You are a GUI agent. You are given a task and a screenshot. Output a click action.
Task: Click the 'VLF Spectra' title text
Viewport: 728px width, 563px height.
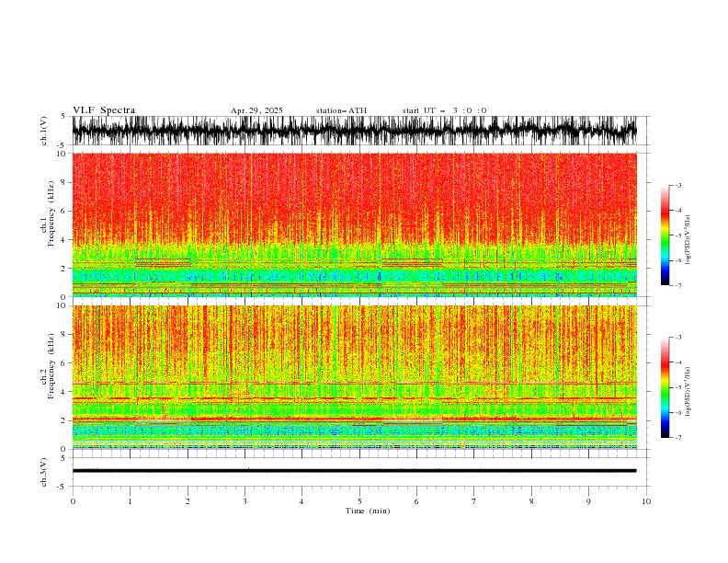tap(104, 110)
